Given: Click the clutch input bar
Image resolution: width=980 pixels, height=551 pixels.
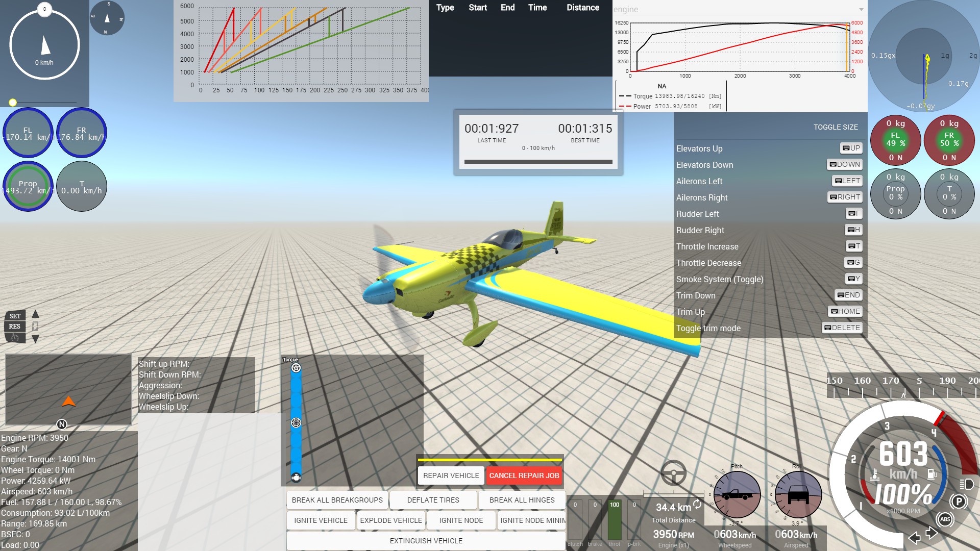Looking at the screenshot, I should 575,520.
